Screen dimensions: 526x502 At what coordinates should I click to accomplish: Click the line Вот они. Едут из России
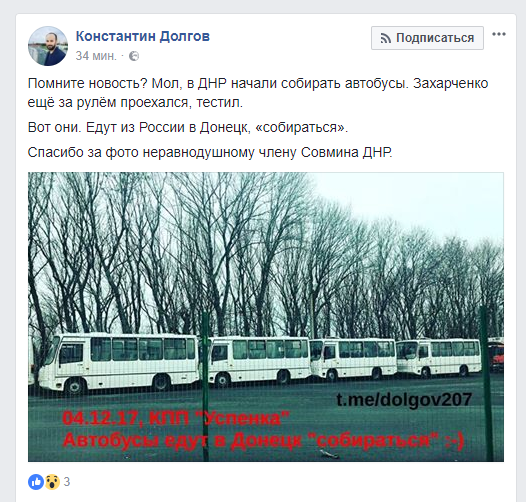click(188, 127)
